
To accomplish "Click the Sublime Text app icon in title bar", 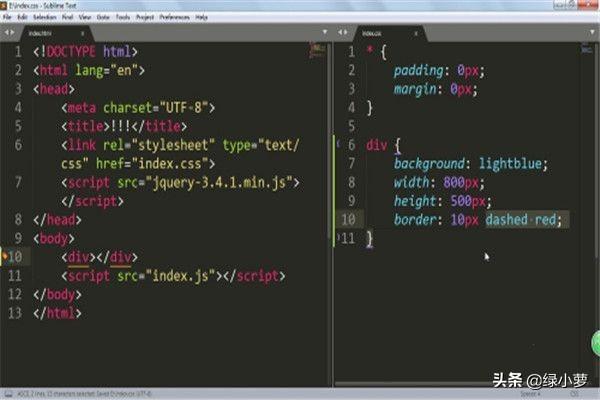I will point(5,7).
